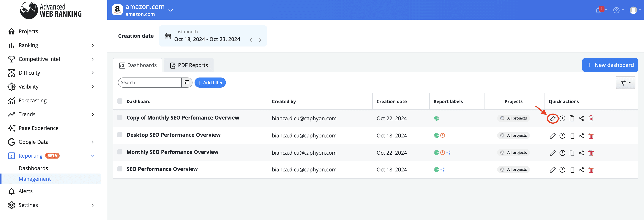Image resolution: width=644 pixels, height=220 pixels.
Task: Click the schedule/history clock icon for Desktop SEO
Action: click(x=562, y=136)
